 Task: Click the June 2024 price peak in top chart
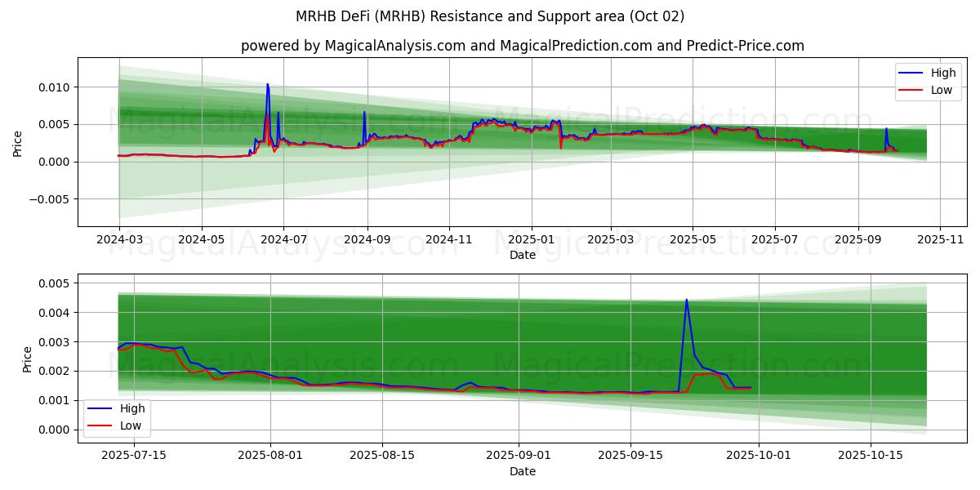[x=267, y=84]
